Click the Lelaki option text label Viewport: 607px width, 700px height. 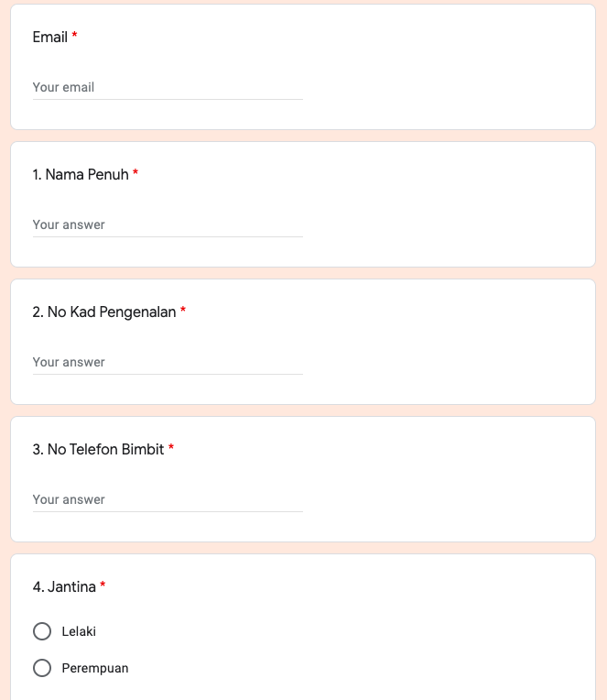point(79,631)
